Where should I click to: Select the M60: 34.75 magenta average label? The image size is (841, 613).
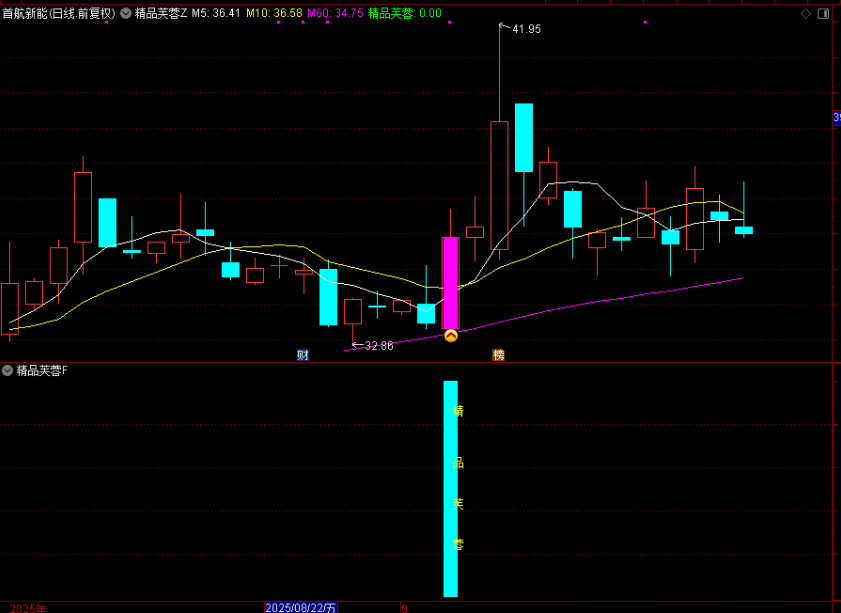click(335, 14)
